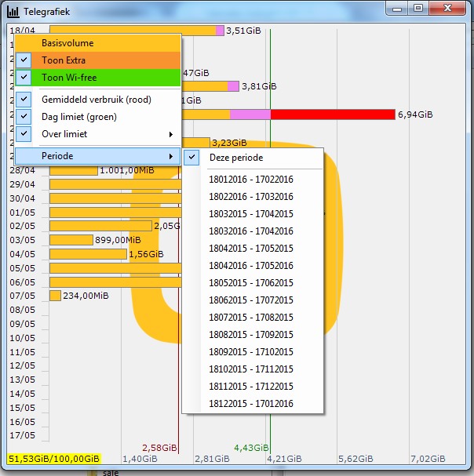This screenshot has width=474, height=476.
Task: Choose period 18032015 - 17042015
Action: [x=251, y=214]
